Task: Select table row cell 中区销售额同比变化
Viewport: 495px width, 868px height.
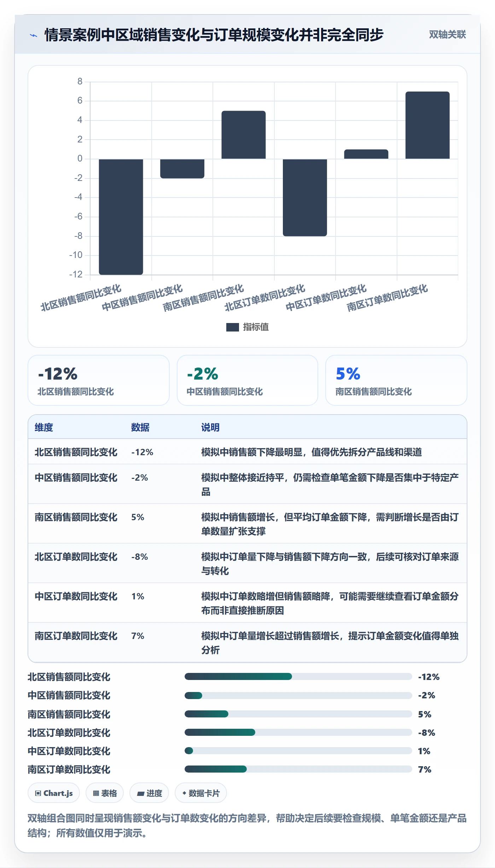Action: point(76,477)
